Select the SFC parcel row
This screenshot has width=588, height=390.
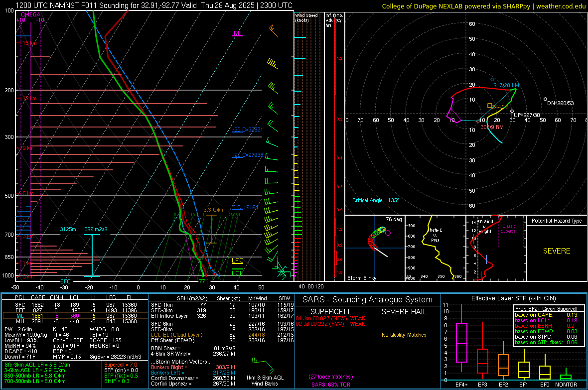(x=75, y=305)
